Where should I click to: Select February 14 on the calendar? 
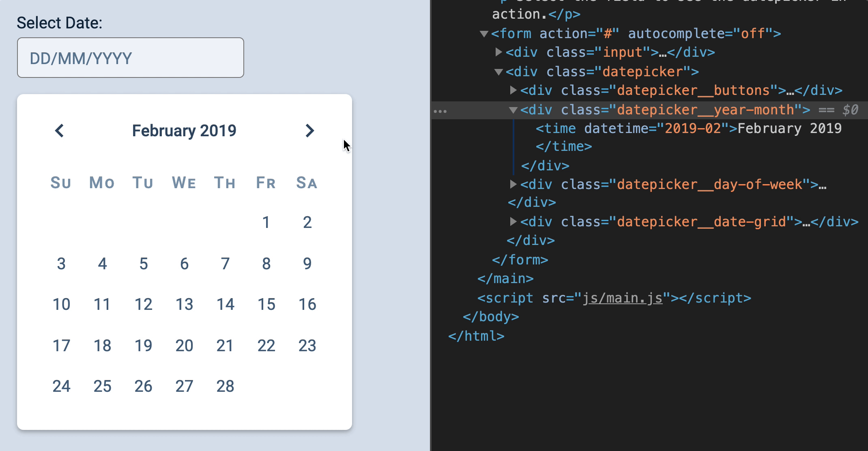pos(225,304)
